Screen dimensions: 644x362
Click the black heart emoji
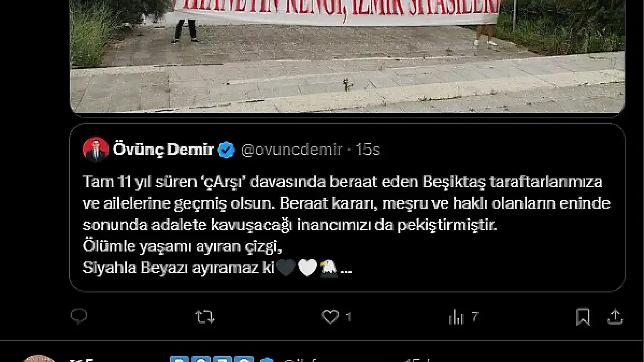286,268
